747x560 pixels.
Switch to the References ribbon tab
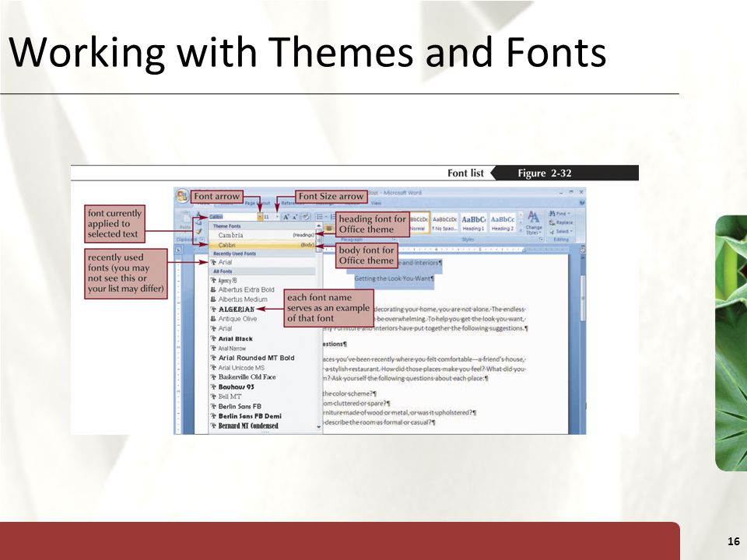tap(293, 203)
